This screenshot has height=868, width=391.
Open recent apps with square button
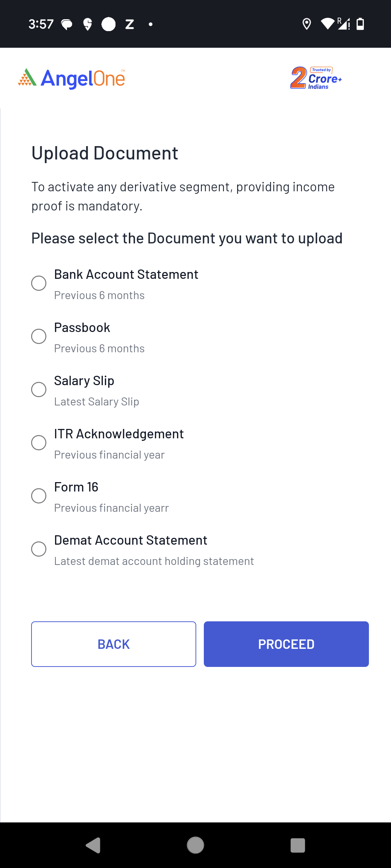pyautogui.click(x=298, y=846)
